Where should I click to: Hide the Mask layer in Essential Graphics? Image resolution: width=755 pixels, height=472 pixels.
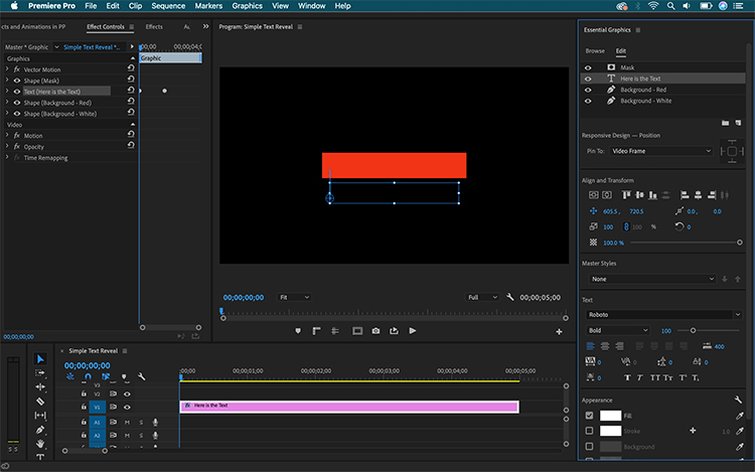[x=588, y=67]
